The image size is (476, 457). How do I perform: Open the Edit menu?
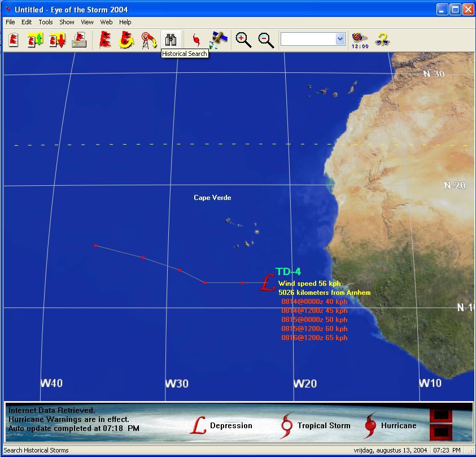click(27, 22)
